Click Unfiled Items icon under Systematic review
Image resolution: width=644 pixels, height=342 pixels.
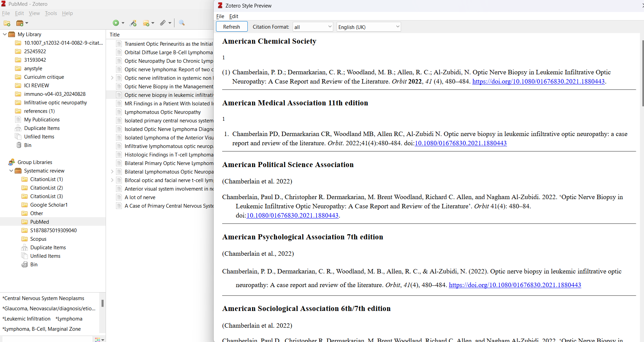[x=25, y=256]
